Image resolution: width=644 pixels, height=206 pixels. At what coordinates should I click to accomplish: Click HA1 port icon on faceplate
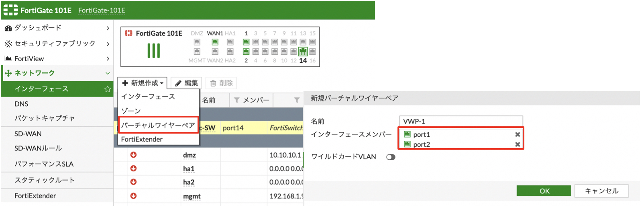click(x=230, y=42)
